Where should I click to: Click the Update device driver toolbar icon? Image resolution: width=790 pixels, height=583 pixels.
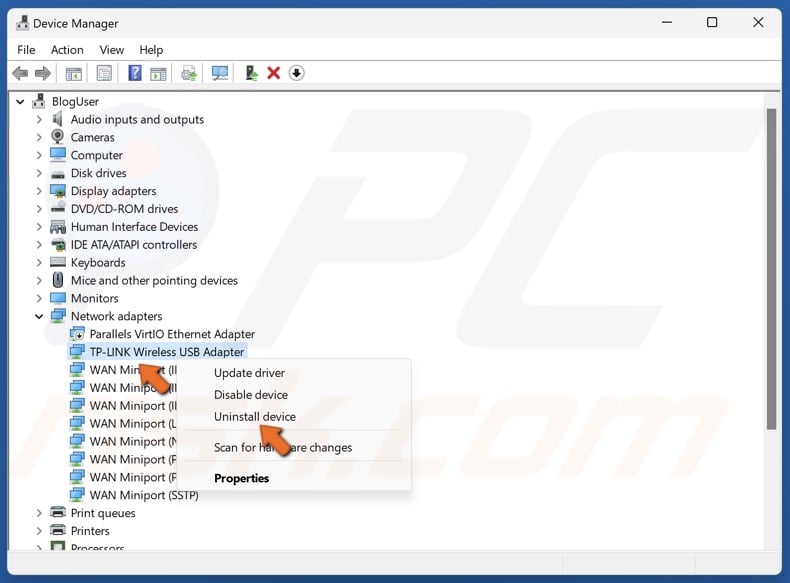point(189,74)
